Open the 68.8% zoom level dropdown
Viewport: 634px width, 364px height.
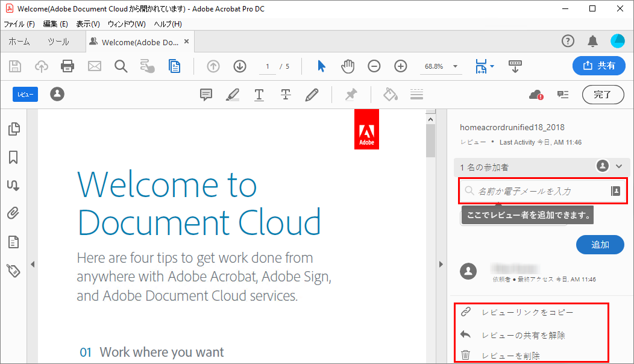(455, 66)
